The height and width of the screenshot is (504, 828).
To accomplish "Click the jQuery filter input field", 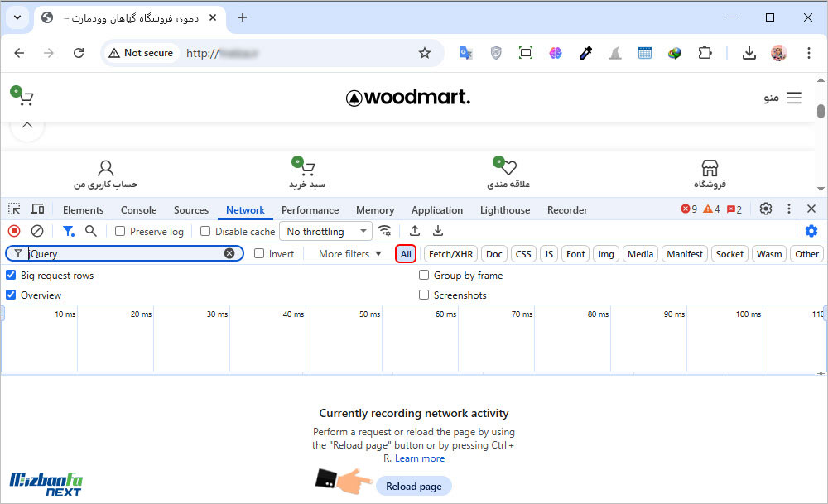I will 124,254.
